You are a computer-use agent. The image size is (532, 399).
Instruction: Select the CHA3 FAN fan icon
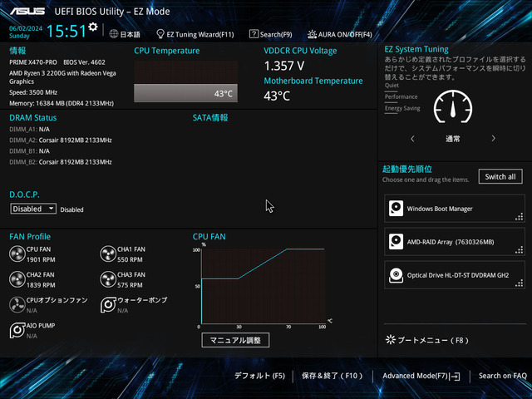[108, 279]
